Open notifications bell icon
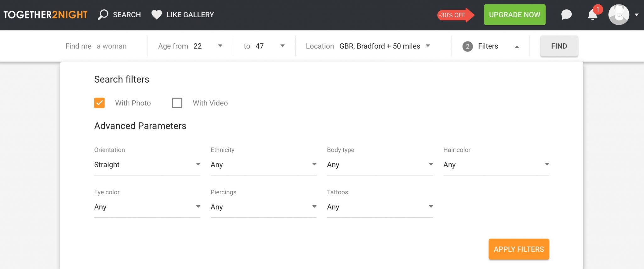 tap(593, 15)
